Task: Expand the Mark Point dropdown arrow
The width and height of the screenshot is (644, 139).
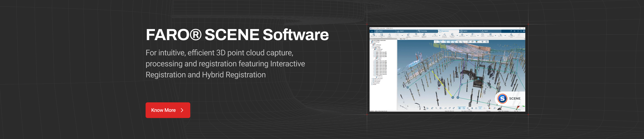Action: point(505,36)
